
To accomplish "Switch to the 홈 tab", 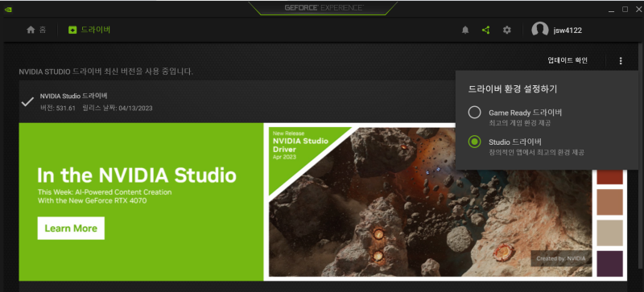I will coord(36,30).
